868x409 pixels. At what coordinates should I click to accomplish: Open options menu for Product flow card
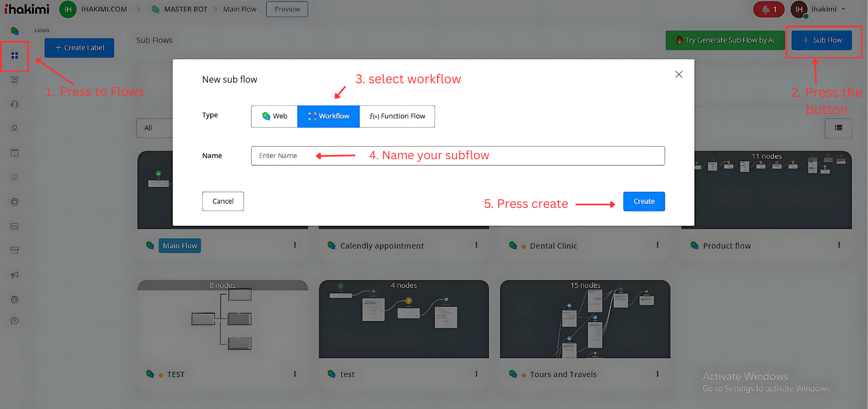(x=839, y=245)
